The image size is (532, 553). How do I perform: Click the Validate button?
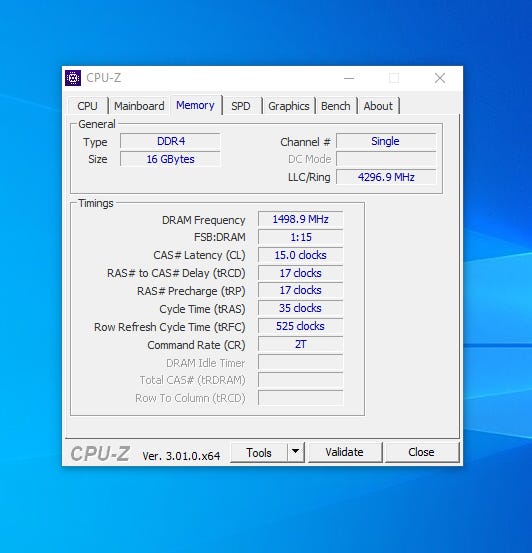click(345, 452)
